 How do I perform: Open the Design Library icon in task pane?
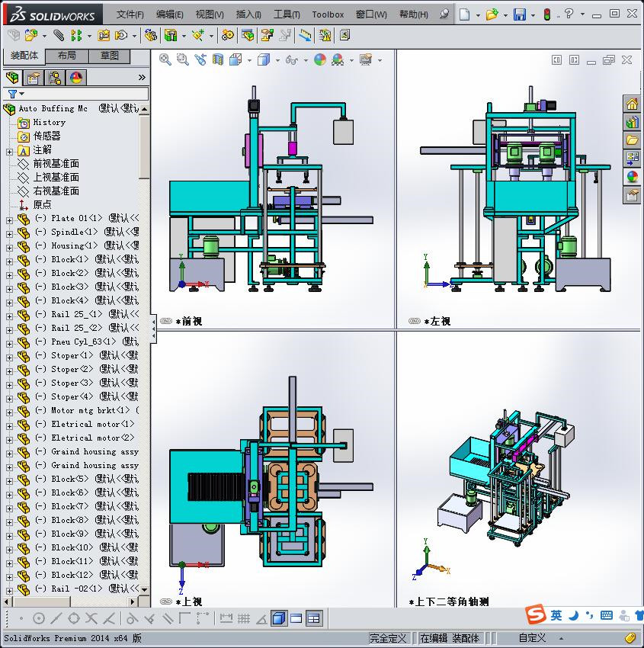(x=632, y=122)
